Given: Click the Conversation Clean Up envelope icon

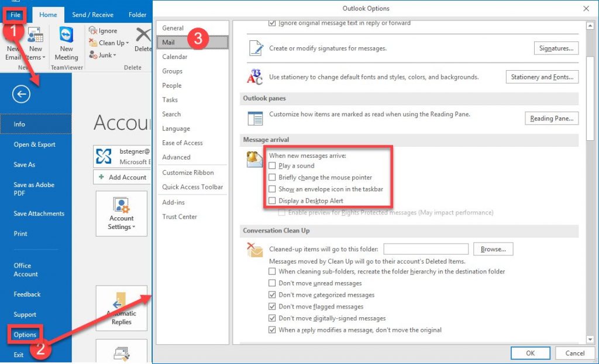Looking at the screenshot, I should click(x=255, y=250).
